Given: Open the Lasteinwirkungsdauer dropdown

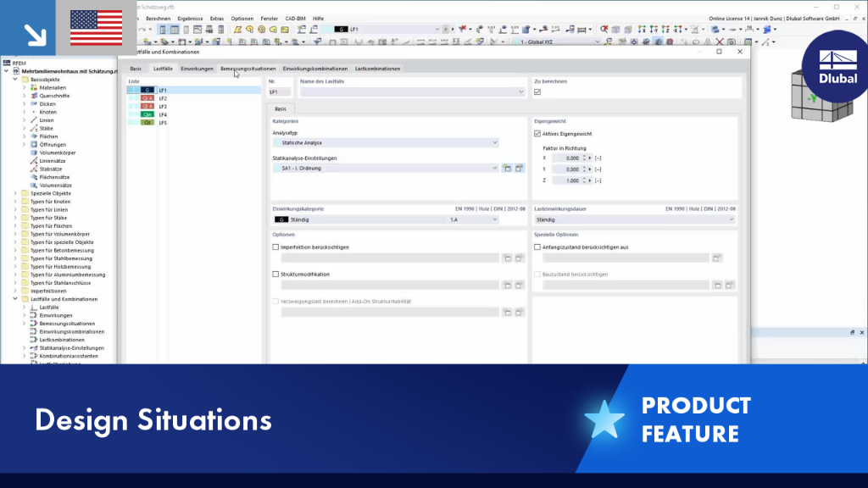Looking at the screenshot, I should [635, 219].
